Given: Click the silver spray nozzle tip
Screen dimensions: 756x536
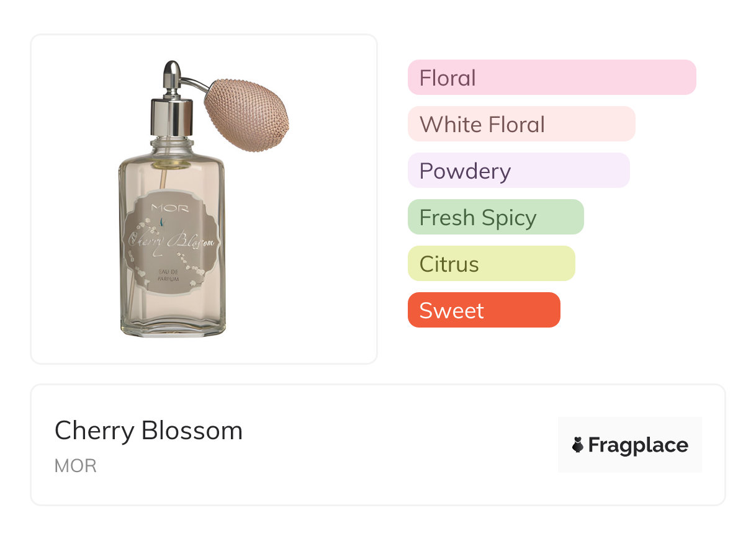Looking at the screenshot, I should point(172,69).
